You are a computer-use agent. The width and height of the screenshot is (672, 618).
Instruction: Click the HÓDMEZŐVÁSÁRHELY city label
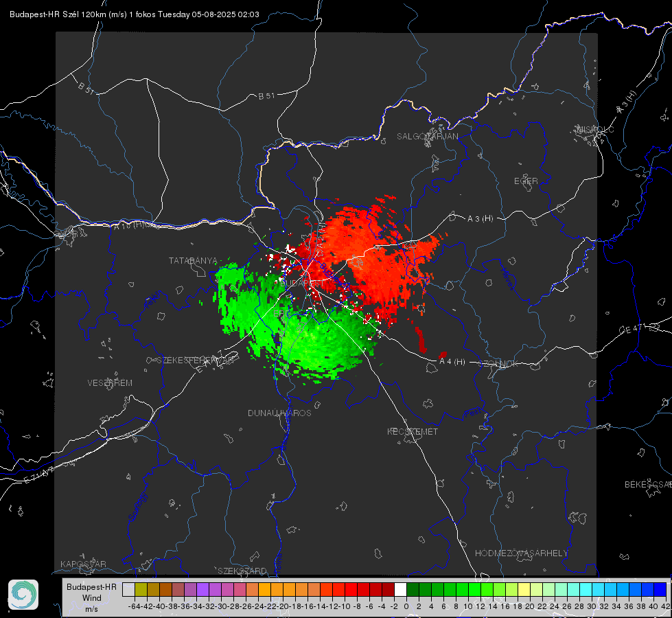coord(521,553)
